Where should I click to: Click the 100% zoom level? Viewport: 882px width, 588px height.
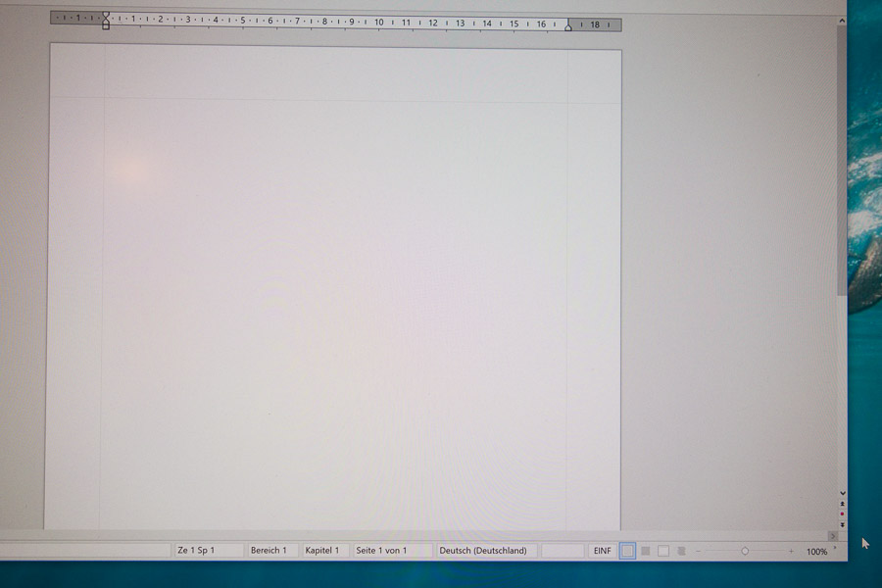[x=816, y=552]
